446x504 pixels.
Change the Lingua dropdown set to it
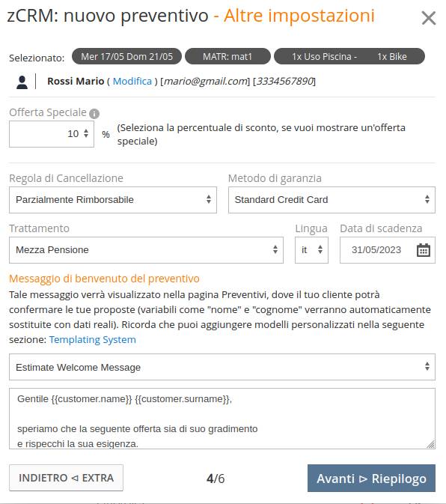(x=311, y=249)
